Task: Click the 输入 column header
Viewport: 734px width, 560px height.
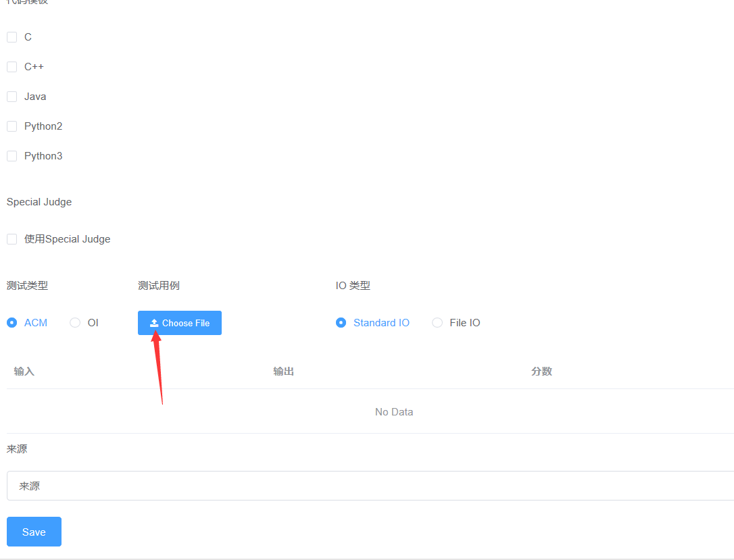Action: click(x=24, y=372)
